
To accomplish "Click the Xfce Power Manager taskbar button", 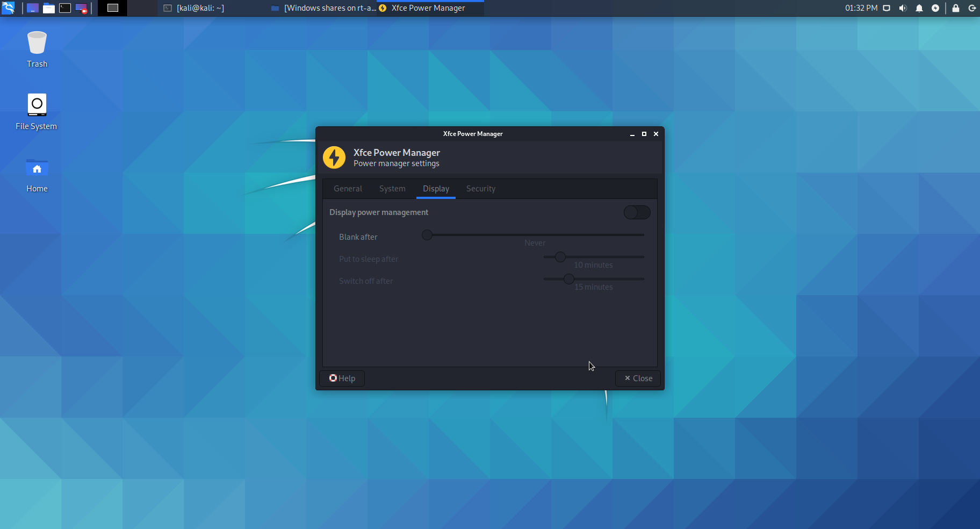I will click(430, 8).
